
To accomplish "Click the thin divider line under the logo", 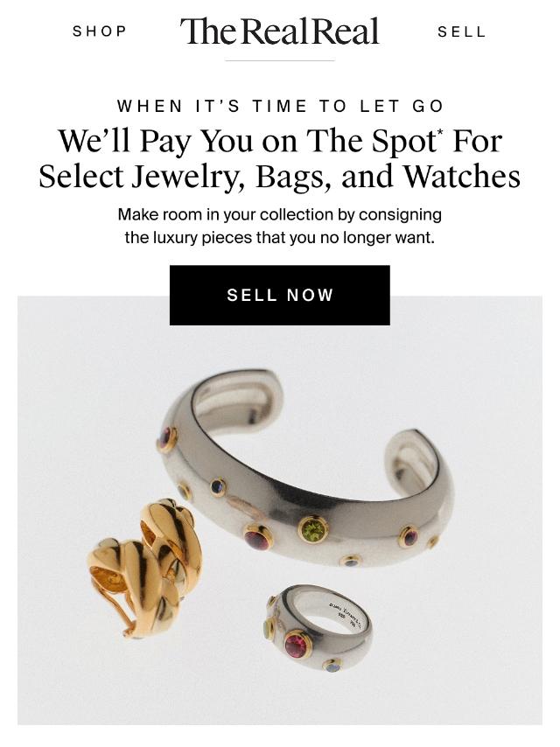I will click(280, 61).
